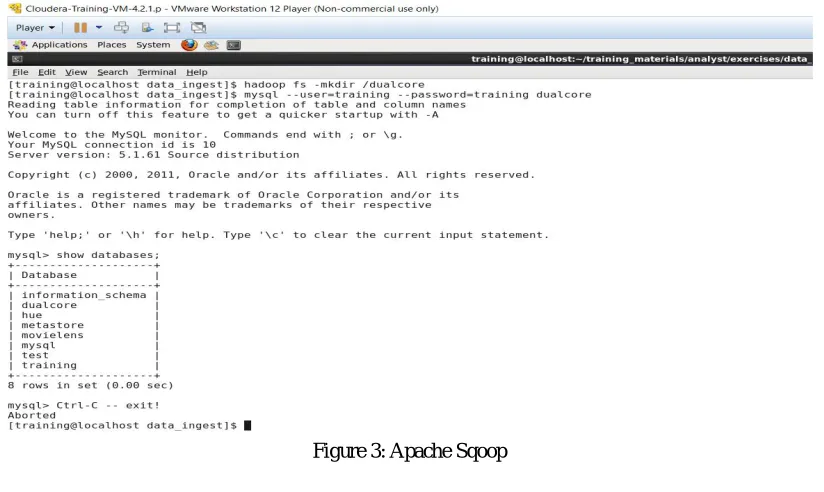Screen dimensions: 824x492
Task: Click the 'Ctrl-C -- exit!' line
Action: (108, 405)
